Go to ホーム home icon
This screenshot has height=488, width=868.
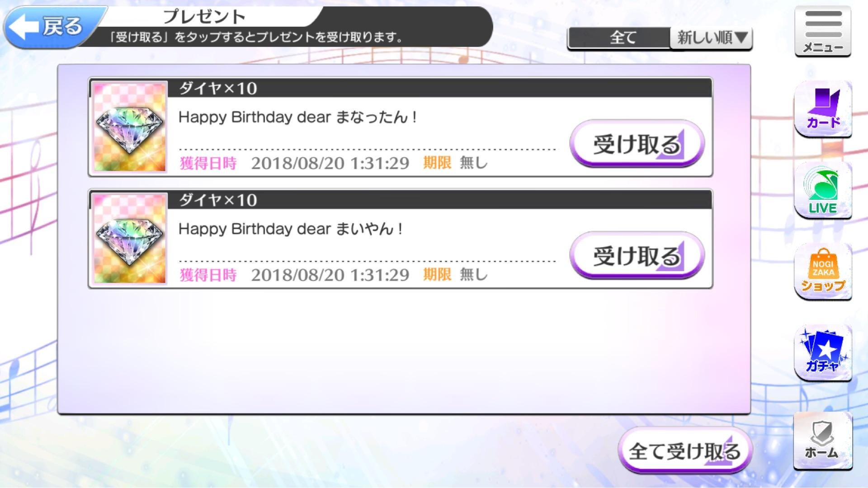click(x=823, y=441)
